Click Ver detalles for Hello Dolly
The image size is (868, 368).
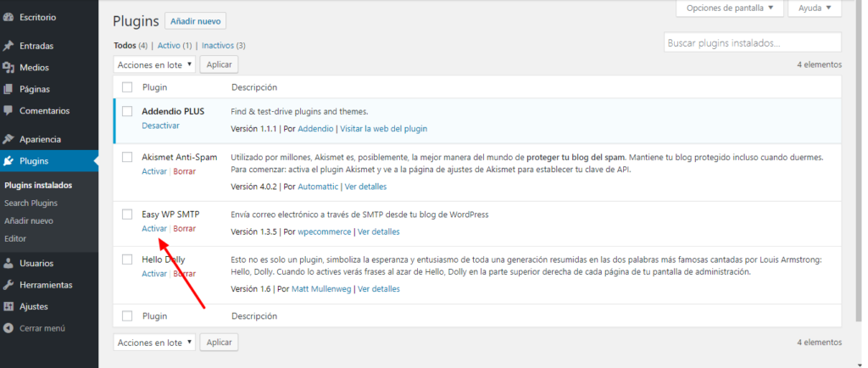(379, 289)
